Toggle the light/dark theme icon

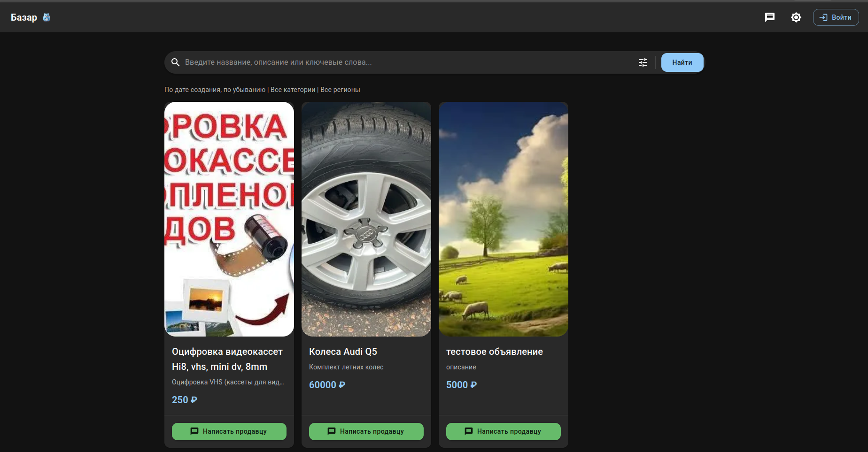tap(796, 17)
